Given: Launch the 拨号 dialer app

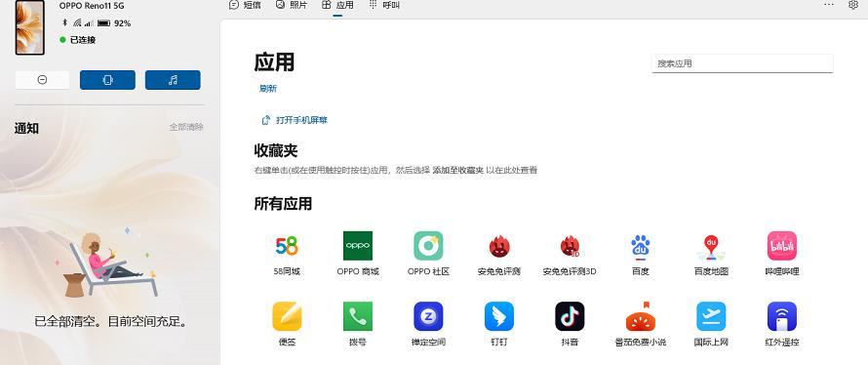Looking at the screenshot, I should tap(358, 316).
